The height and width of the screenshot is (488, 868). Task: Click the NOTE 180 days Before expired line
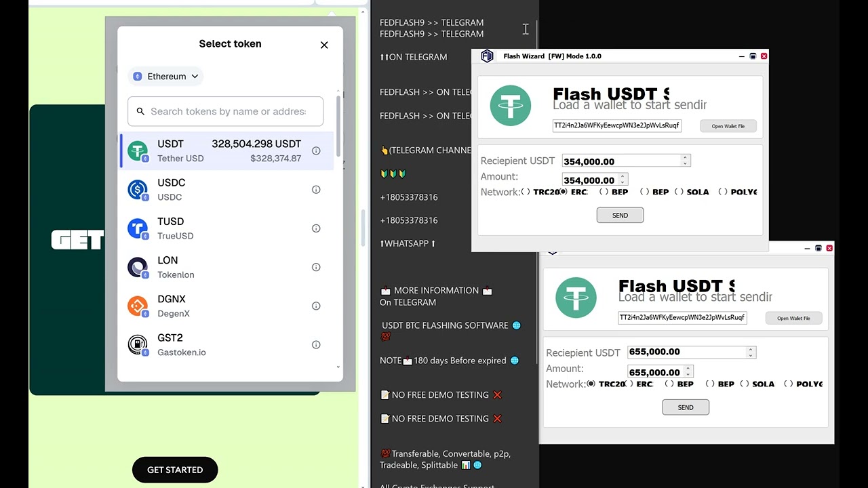[449, 361]
